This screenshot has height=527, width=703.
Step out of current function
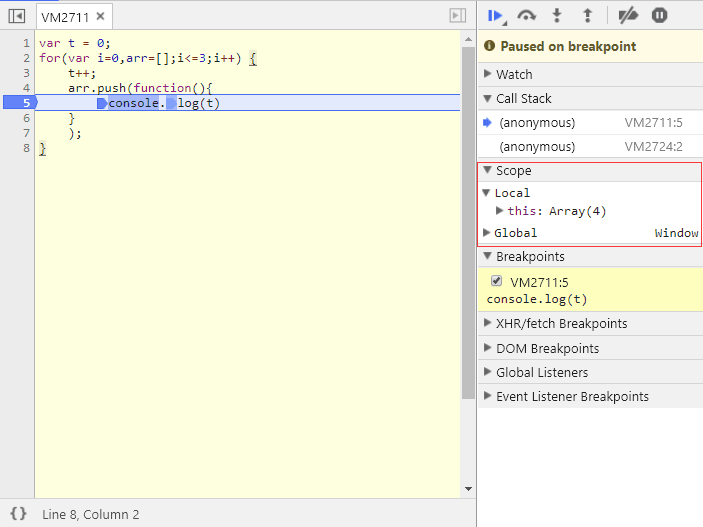(x=587, y=15)
